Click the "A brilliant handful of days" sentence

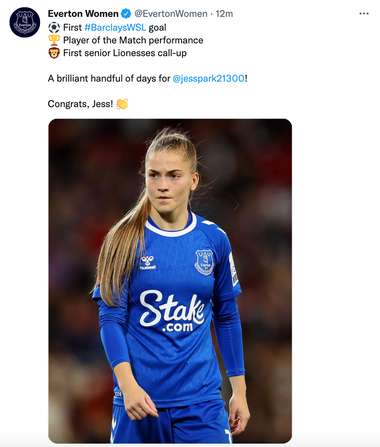tap(148, 79)
